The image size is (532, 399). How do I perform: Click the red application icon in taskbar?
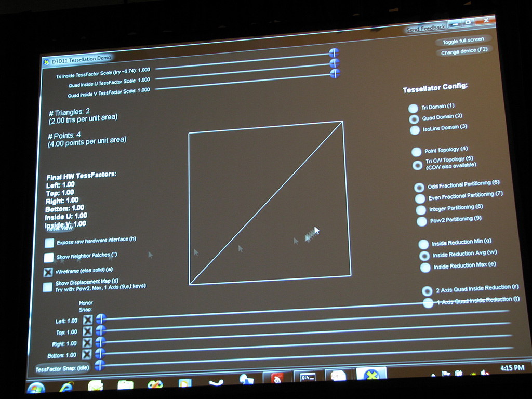277,379
